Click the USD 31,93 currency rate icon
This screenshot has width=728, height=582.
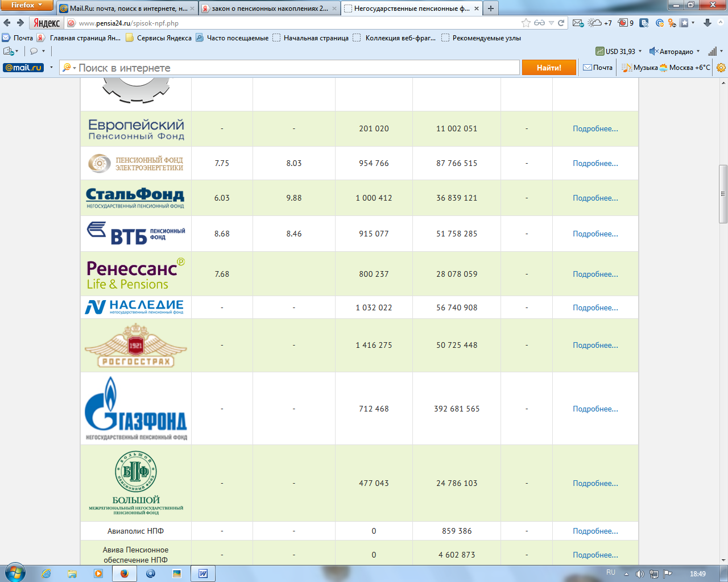click(x=599, y=51)
